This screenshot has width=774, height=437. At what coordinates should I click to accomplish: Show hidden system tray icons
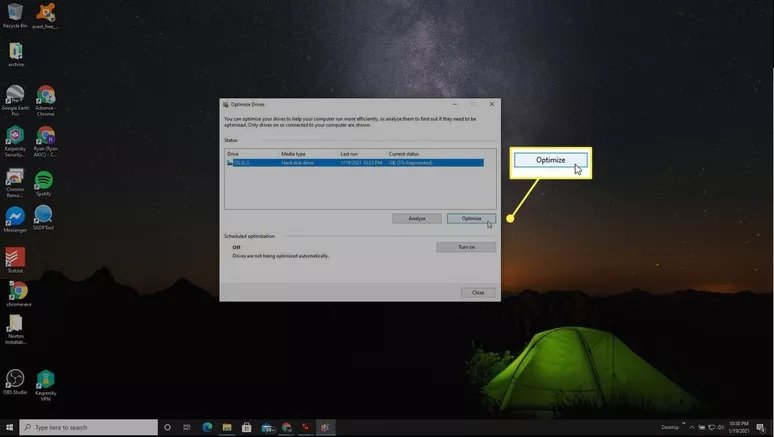click(692, 428)
